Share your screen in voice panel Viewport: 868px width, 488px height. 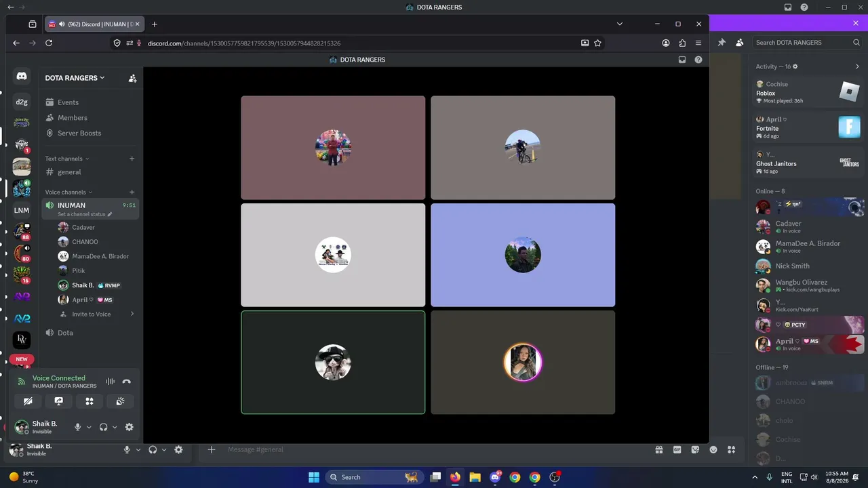[x=59, y=401]
